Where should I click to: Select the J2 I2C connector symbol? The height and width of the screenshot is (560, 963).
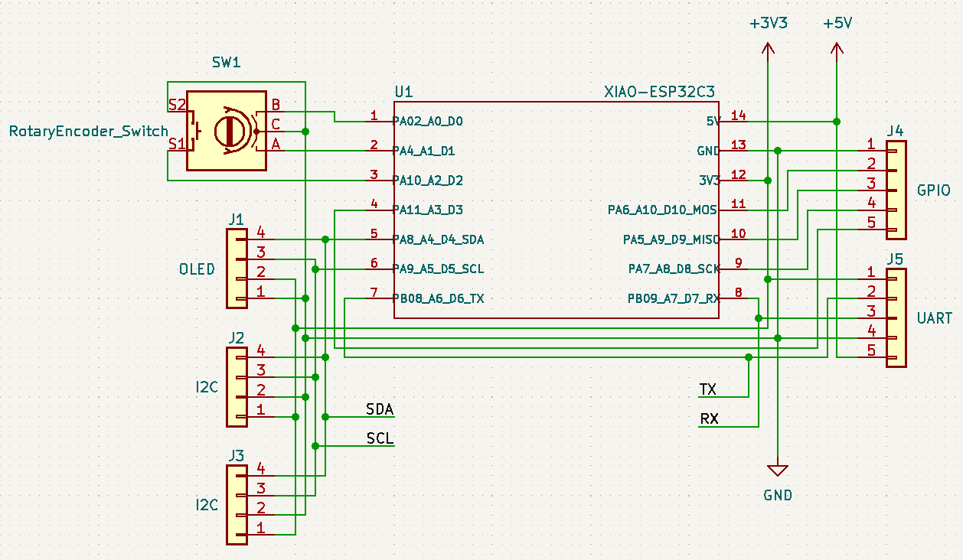[x=237, y=386]
